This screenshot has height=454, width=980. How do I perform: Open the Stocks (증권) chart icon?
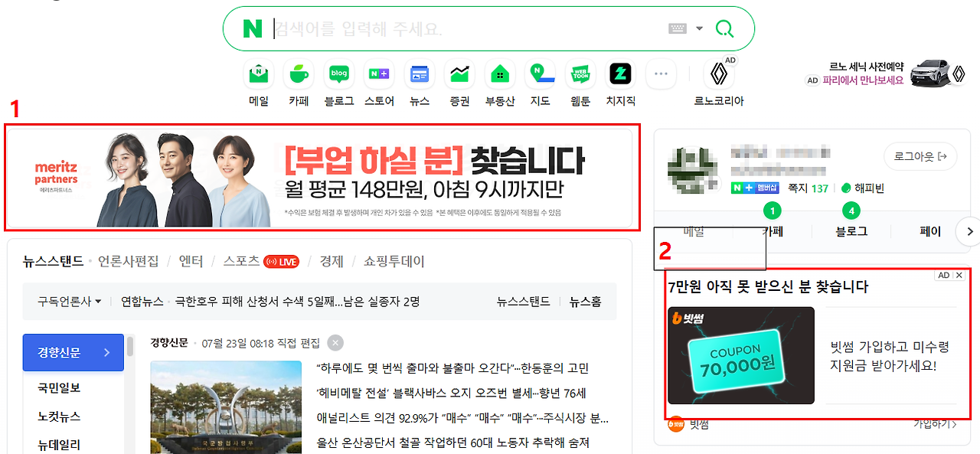point(459,74)
